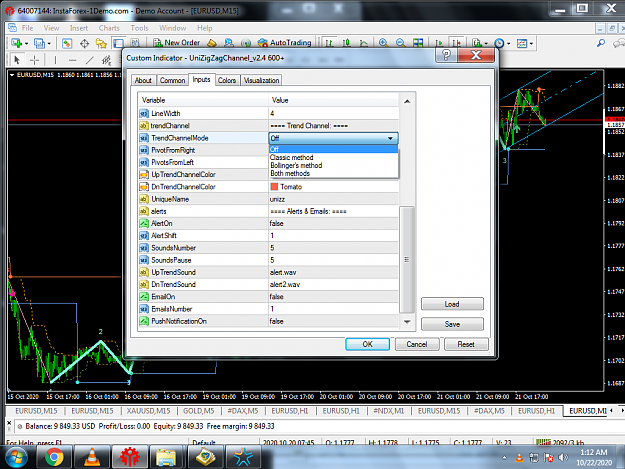Image resolution: width=625 pixels, height=469 pixels.
Task: Open the Signals people icon
Action: pos(229,43)
